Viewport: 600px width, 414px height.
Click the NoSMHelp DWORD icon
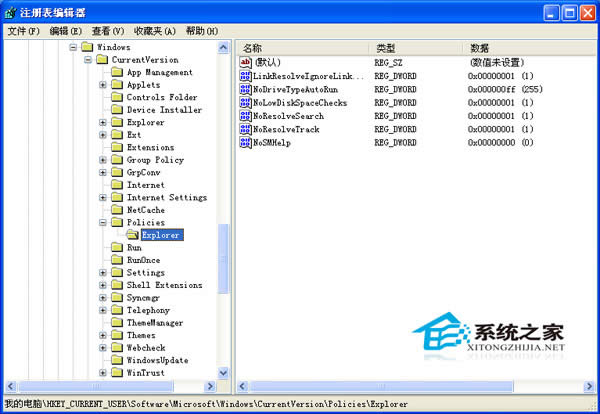[245, 142]
